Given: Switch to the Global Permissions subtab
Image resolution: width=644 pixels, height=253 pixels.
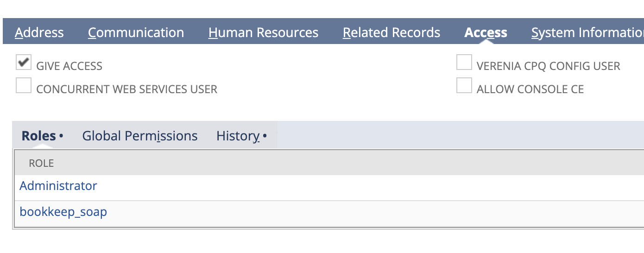Looking at the screenshot, I should click(x=140, y=136).
